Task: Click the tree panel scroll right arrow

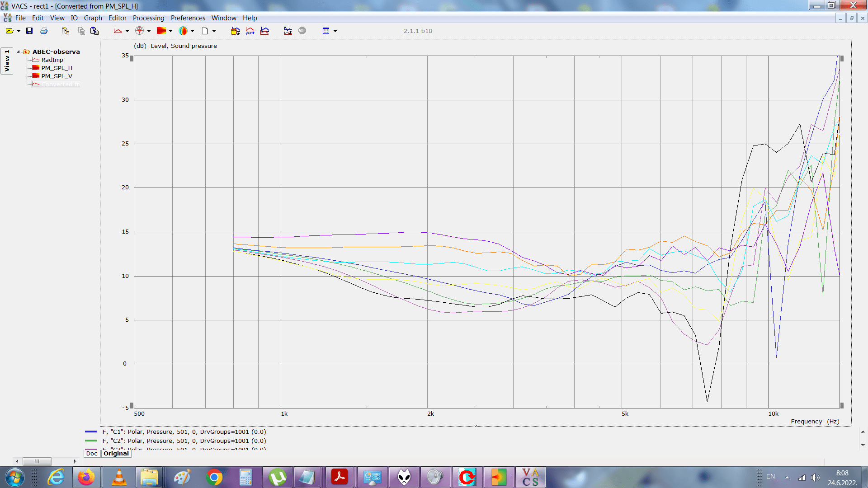Action: tap(75, 461)
